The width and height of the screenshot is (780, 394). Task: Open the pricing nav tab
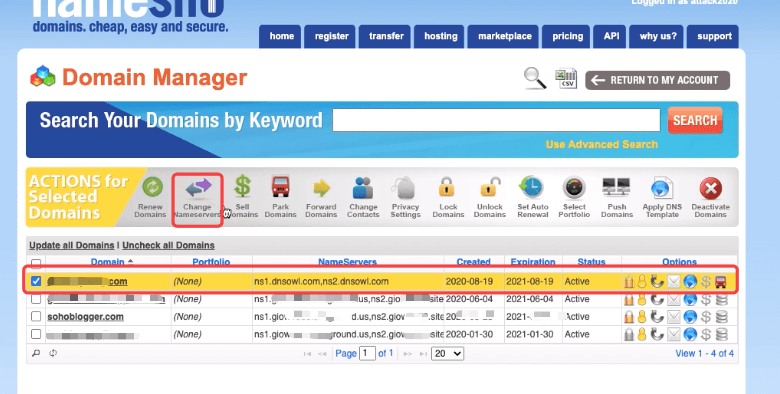[566, 36]
